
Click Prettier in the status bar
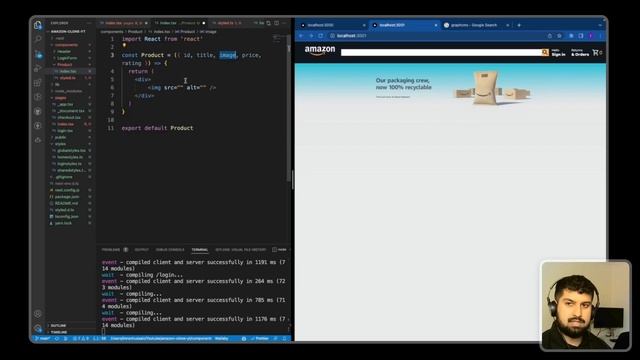(260, 338)
